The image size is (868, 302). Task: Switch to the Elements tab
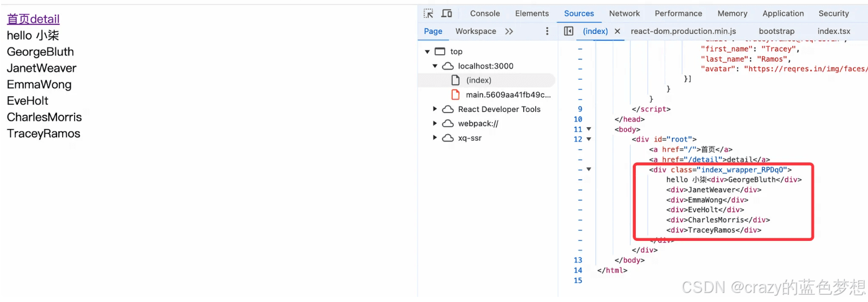coord(532,14)
